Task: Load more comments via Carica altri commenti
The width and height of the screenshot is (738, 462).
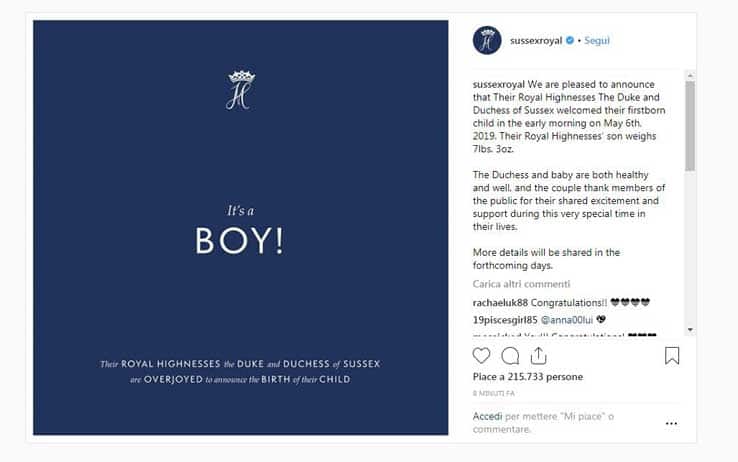Action: pyautogui.click(x=521, y=284)
